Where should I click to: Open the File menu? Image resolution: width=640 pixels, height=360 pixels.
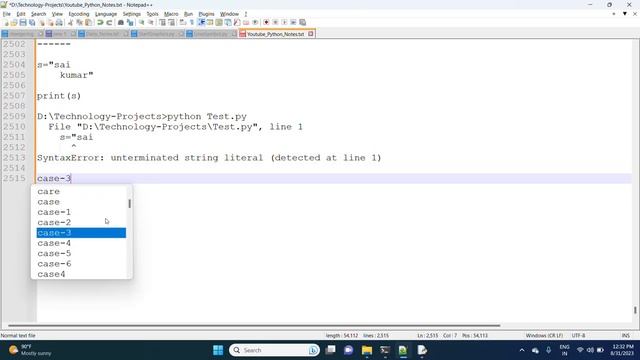tap(7, 14)
